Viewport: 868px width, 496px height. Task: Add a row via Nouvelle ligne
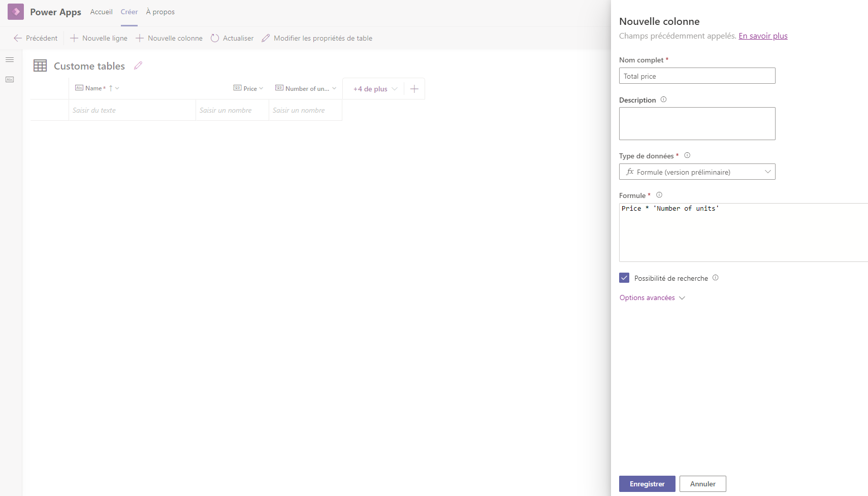(99, 38)
